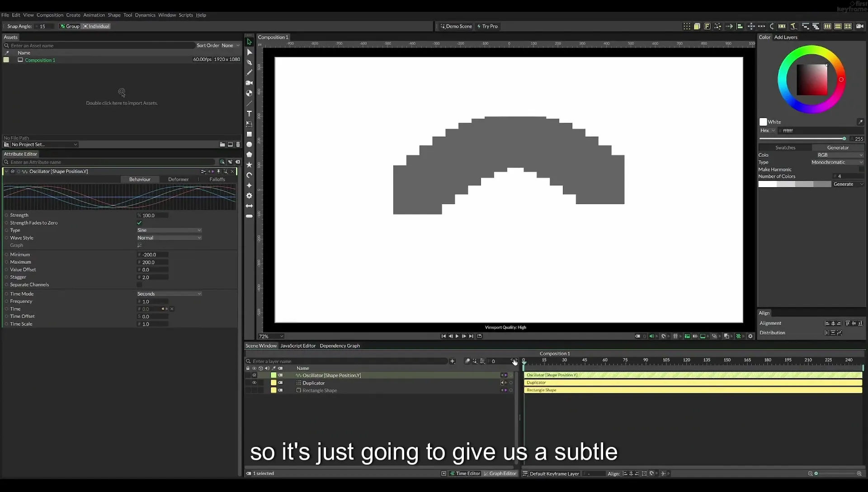868x492 pixels.
Task: Select the Text tool
Action: 249,114
